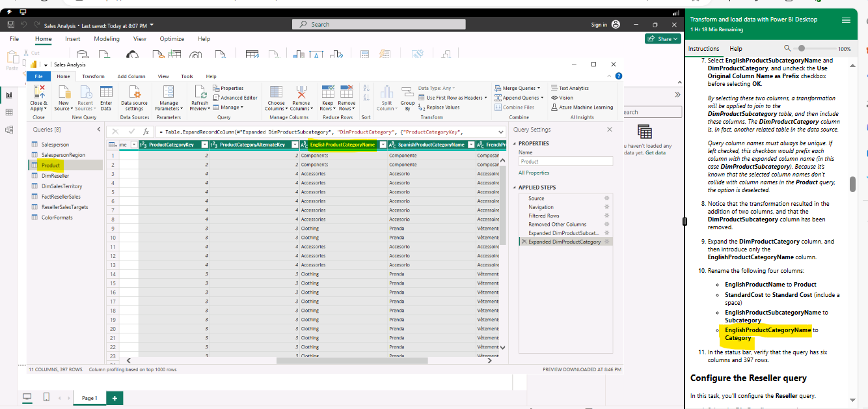Click Replace Values in Transform group
This screenshot has width=868, height=409.
click(439, 107)
